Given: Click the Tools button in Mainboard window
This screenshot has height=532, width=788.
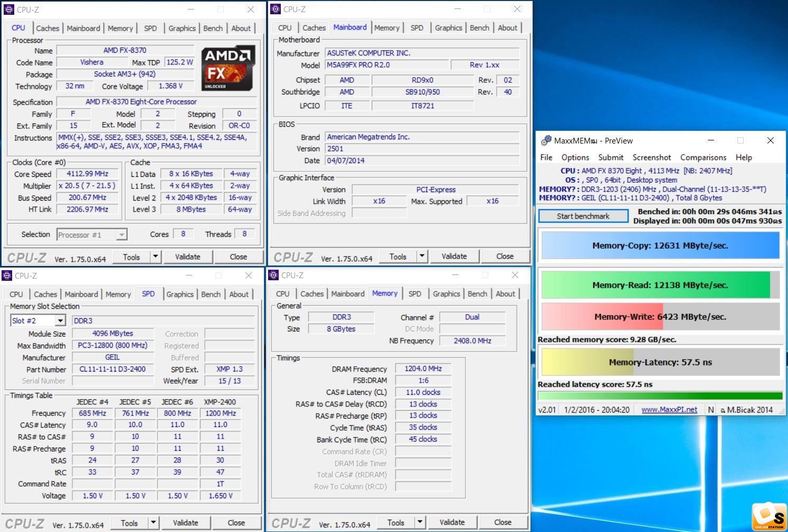Looking at the screenshot, I should (x=398, y=256).
